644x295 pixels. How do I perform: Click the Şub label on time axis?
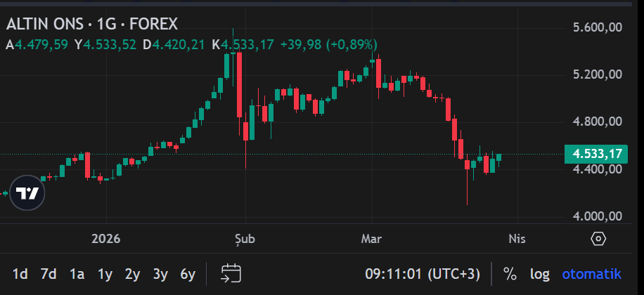tap(245, 239)
